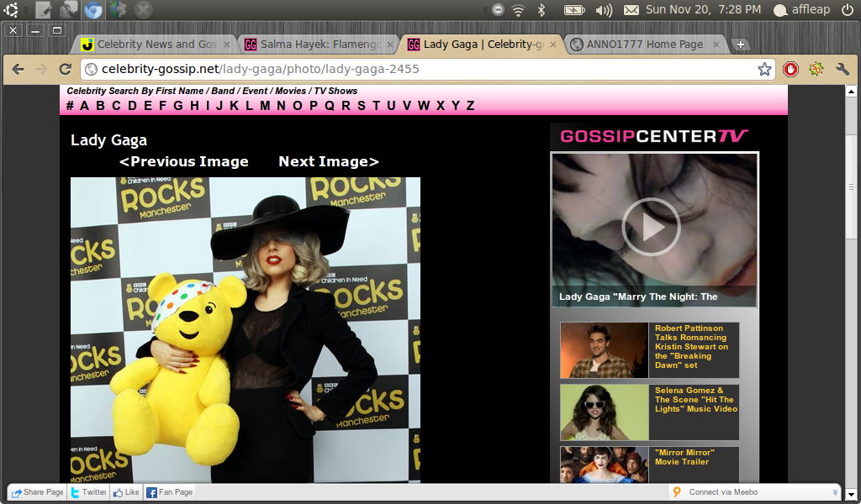Collapse the Meebo bar with the chevron

835,492
